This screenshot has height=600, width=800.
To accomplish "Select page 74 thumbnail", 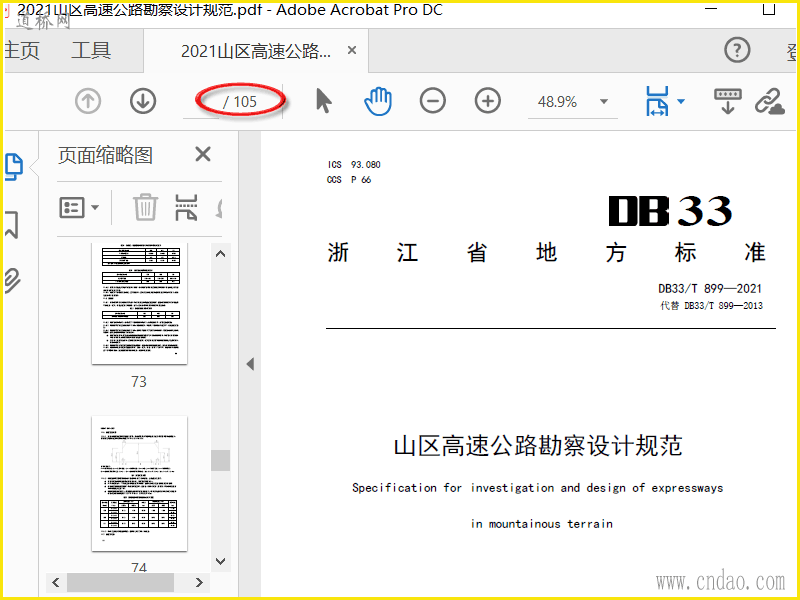I will [x=139, y=484].
